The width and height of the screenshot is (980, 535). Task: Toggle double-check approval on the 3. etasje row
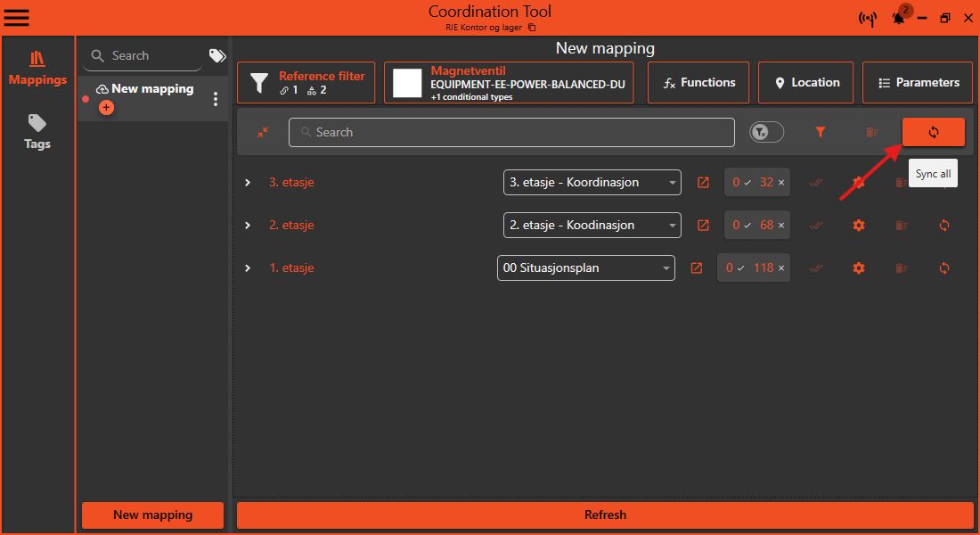tap(816, 182)
